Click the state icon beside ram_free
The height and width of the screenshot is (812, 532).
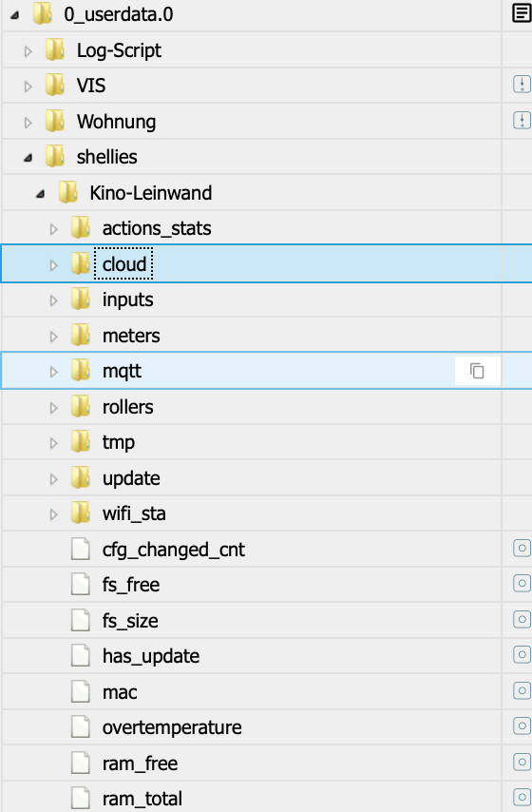coord(522,762)
